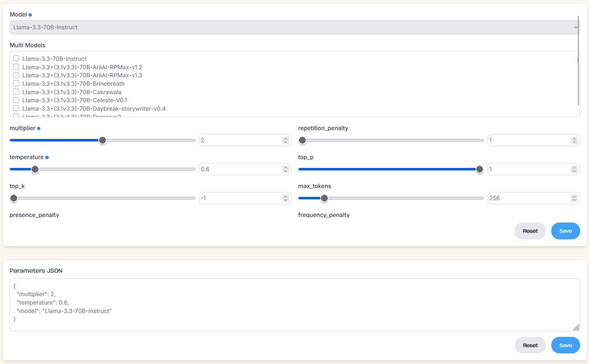Click the top_k field spinner arrows
The image size is (589, 364).
(286, 198)
